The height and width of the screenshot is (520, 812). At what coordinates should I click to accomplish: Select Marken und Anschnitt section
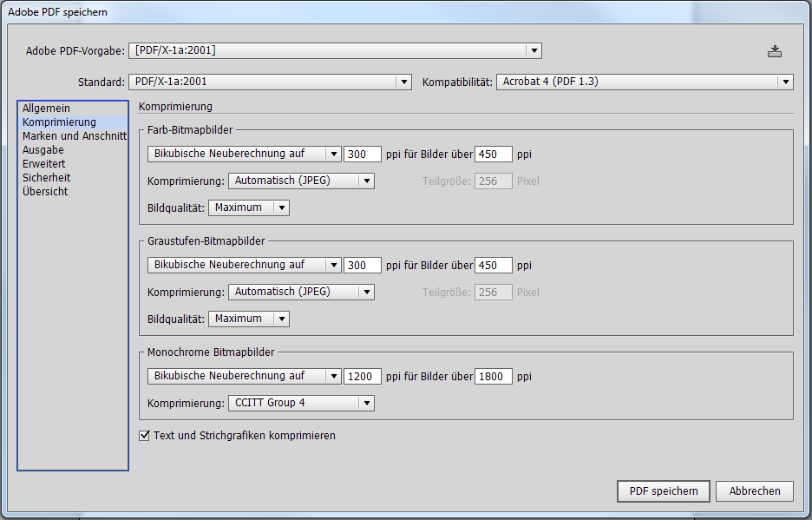click(73, 135)
